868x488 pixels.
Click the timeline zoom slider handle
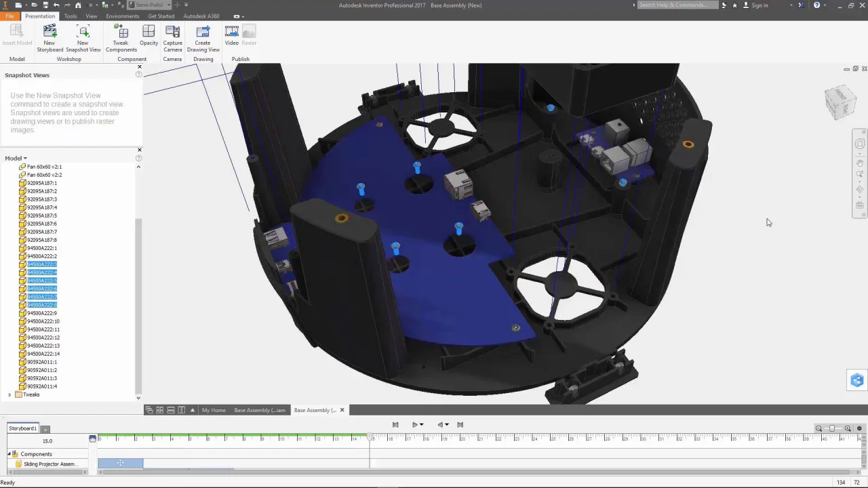[833, 428]
